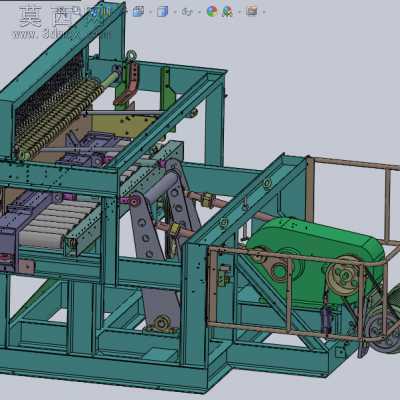
Task: Expand the dropdown arrow after Hide/Show Items
Action: tap(200, 12)
